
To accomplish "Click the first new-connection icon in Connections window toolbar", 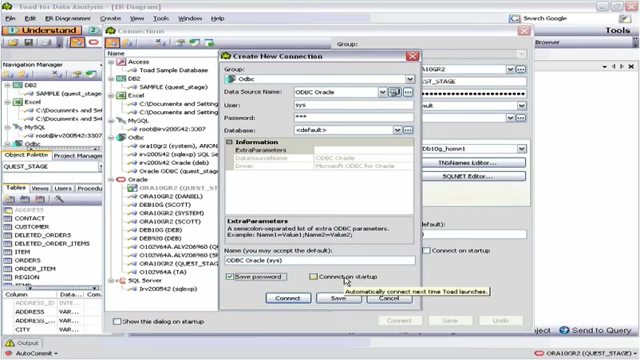I will coord(112,42).
